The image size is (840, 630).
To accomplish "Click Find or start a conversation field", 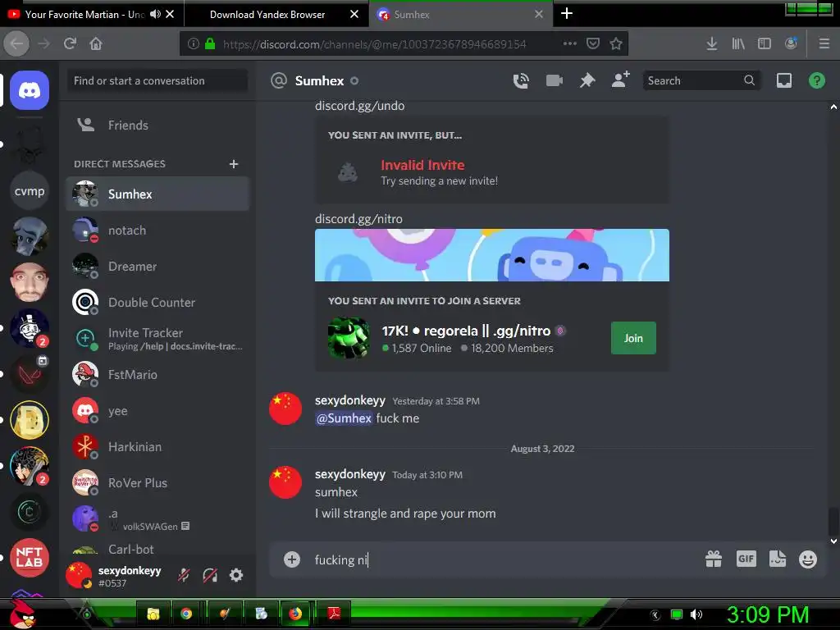I will (157, 80).
